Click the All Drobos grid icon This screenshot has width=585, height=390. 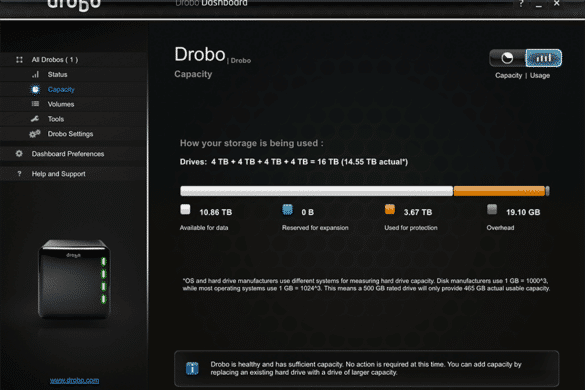[x=19, y=60]
